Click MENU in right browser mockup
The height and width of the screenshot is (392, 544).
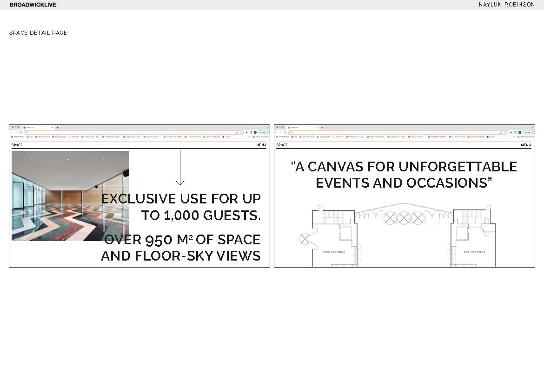[526, 145]
